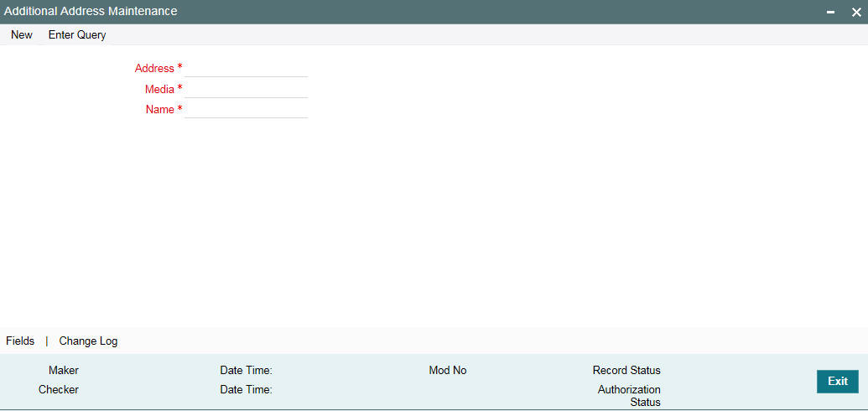
Task: Minimize the Additional Address Maintenance window
Action: [x=830, y=13]
